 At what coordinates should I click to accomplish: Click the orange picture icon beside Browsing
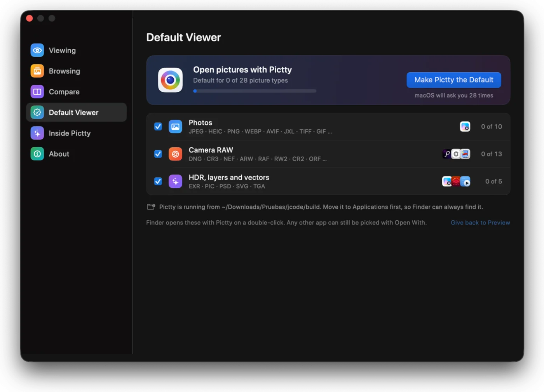point(37,71)
